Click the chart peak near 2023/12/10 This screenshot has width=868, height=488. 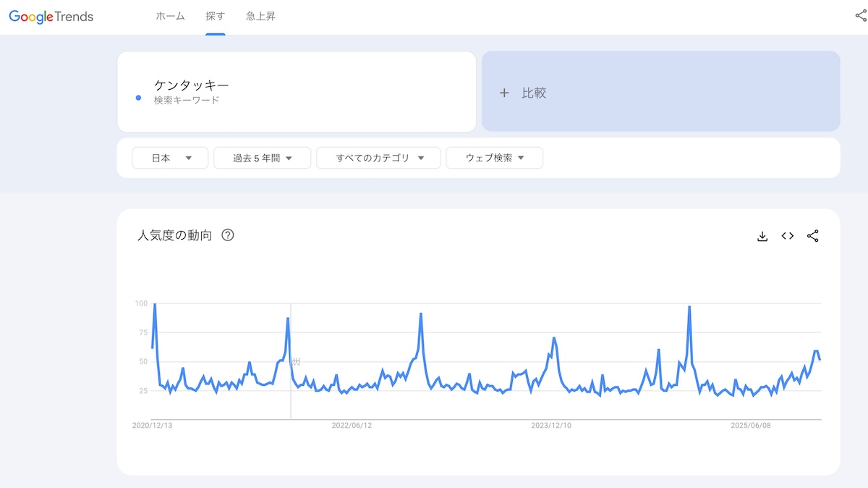[x=553, y=338]
